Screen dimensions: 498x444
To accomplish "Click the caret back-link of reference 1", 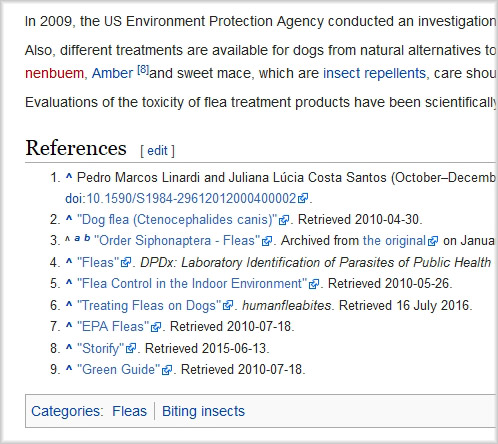I will click(69, 177).
